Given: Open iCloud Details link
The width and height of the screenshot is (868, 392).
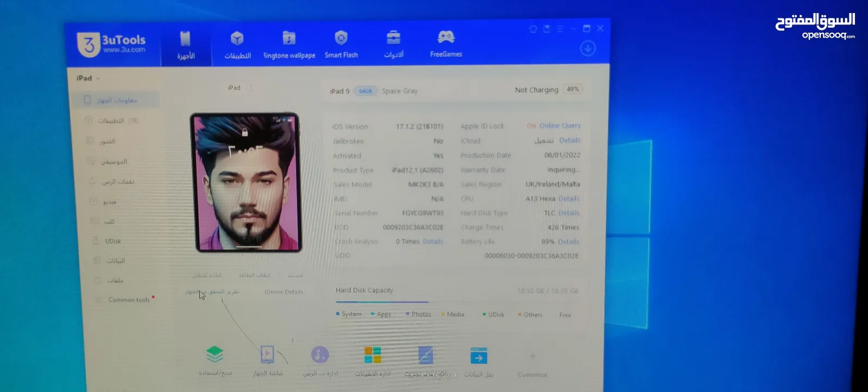Looking at the screenshot, I should [569, 140].
